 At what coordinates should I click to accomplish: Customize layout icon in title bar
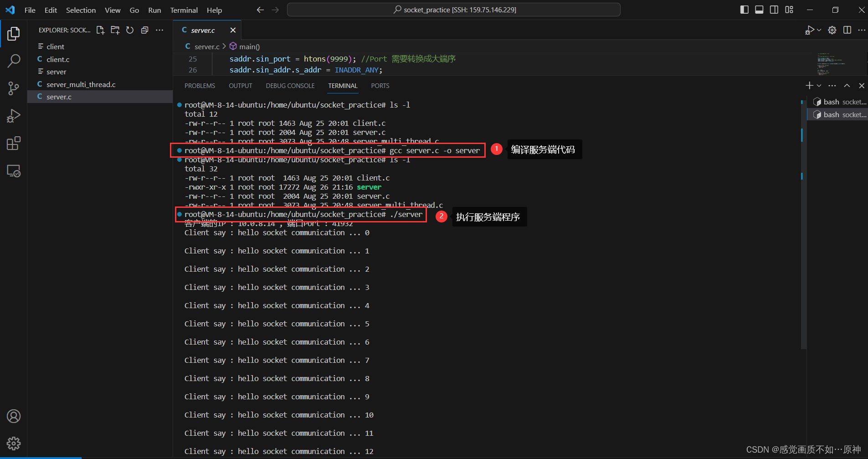coord(789,10)
